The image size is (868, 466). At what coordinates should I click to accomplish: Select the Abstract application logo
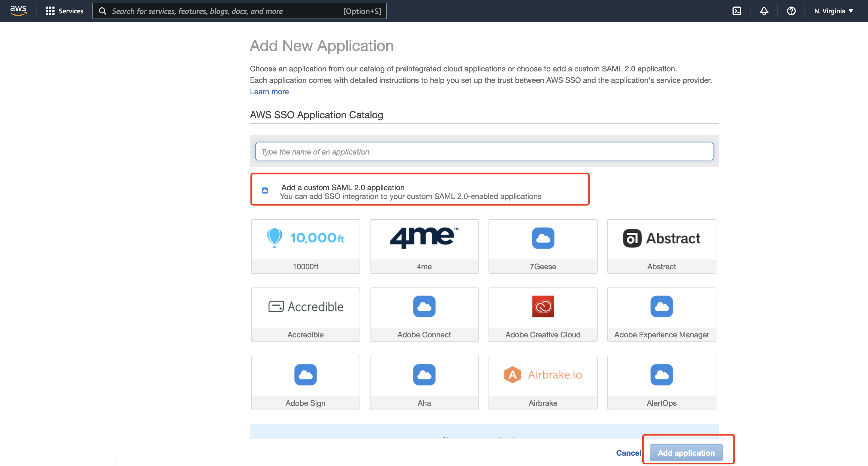(x=661, y=238)
